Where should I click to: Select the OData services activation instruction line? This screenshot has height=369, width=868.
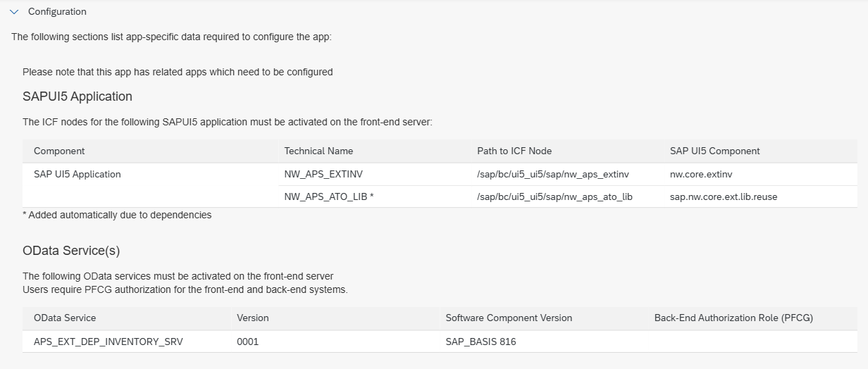178,276
